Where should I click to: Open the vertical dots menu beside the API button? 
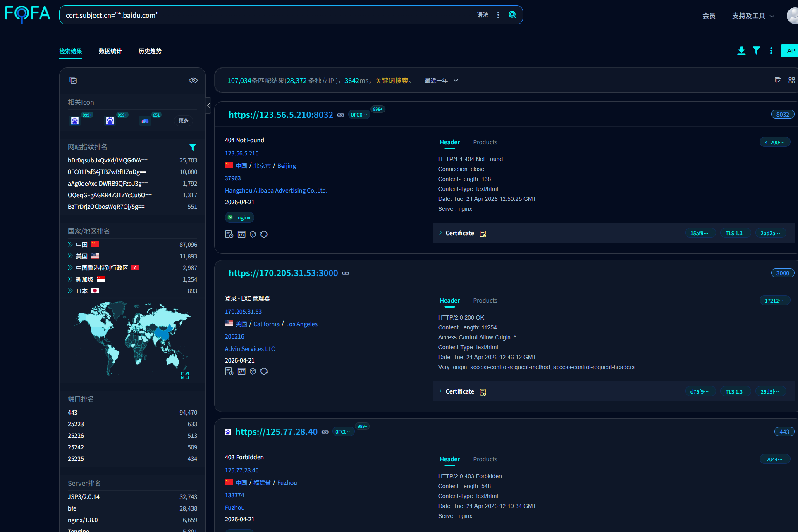point(771,51)
